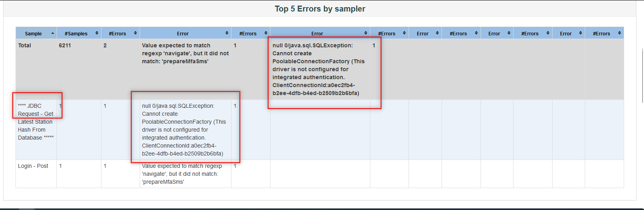
Task: Click the JDBC Request sampler name cell
Action: click(x=35, y=122)
